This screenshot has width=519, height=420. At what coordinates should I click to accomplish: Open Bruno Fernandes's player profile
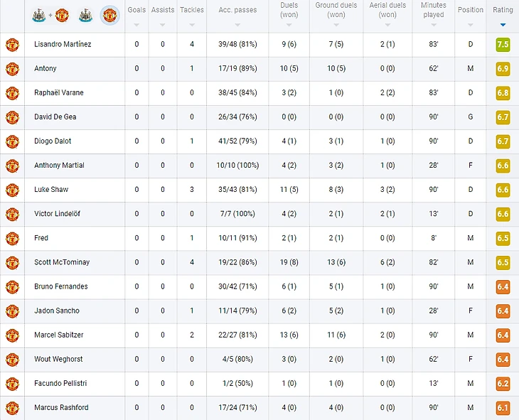[x=61, y=286]
